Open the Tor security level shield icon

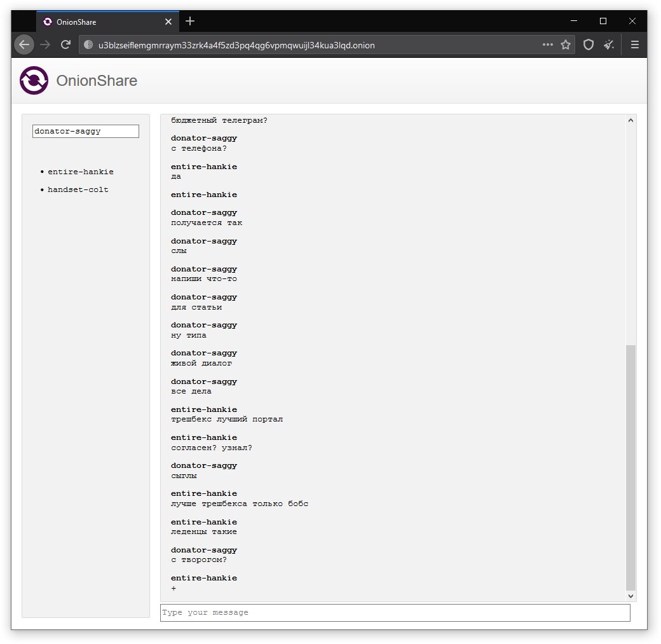pos(589,45)
